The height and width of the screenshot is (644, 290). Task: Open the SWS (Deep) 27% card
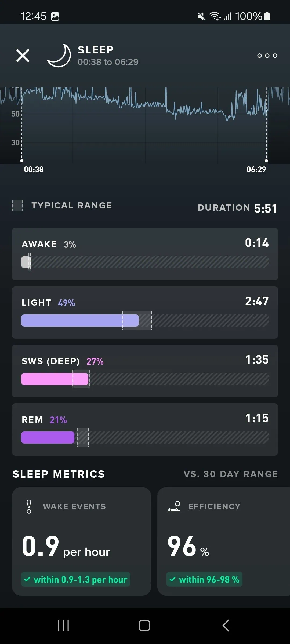coord(145,371)
